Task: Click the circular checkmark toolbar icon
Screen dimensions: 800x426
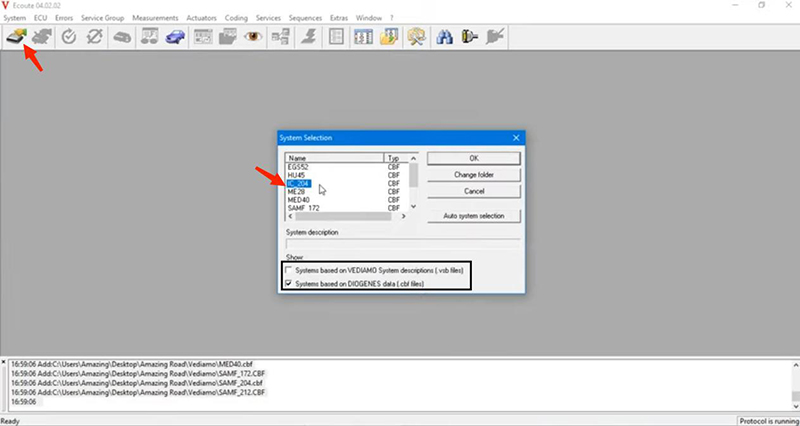Action: click(68, 37)
